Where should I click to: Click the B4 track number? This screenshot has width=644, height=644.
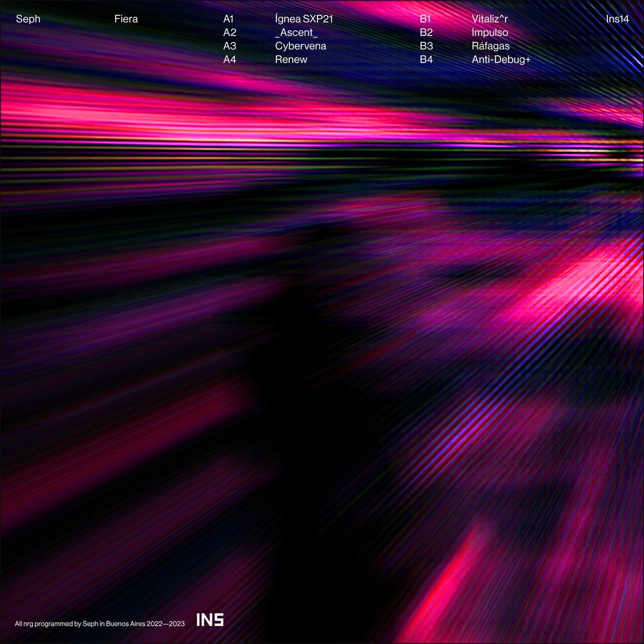(426, 60)
